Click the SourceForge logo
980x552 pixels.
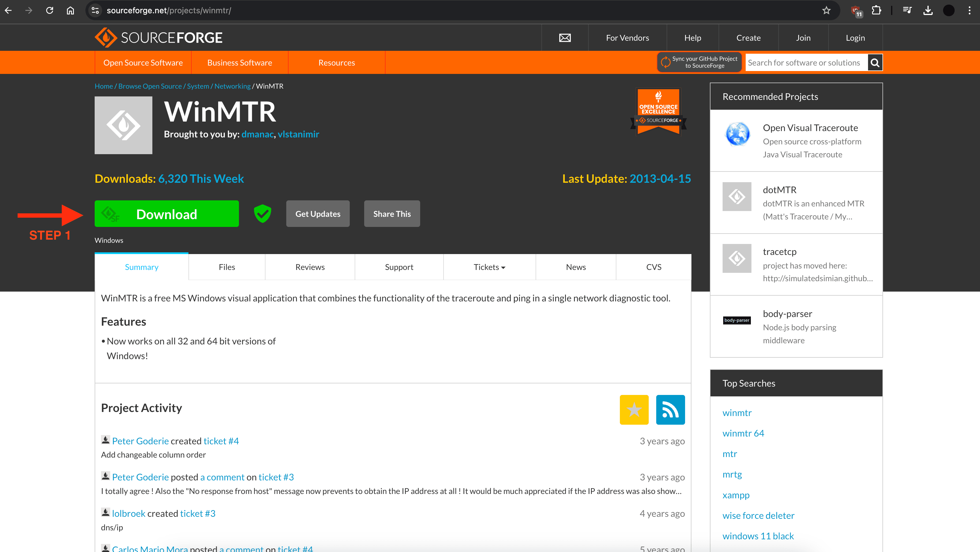click(x=158, y=37)
